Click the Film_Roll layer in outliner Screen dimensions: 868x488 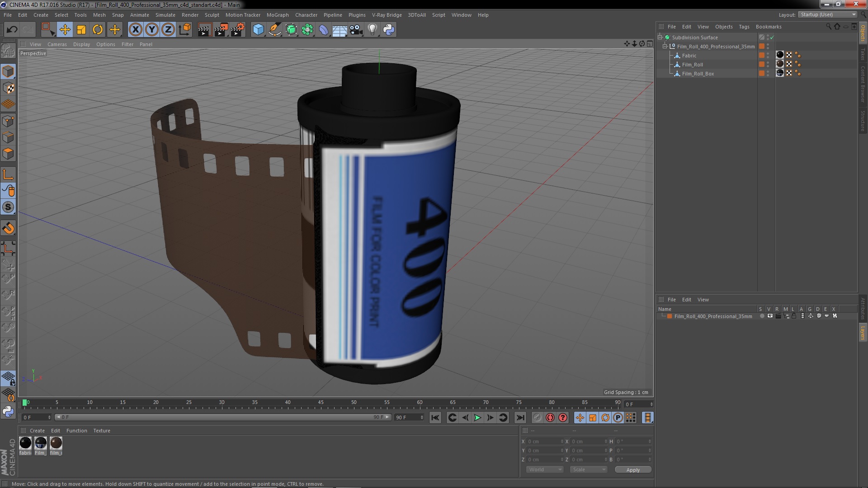[693, 64]
